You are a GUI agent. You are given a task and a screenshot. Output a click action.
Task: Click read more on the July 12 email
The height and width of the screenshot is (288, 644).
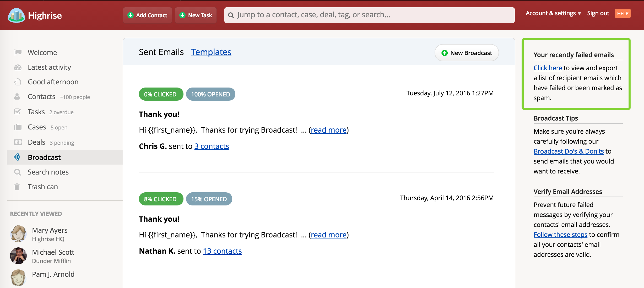click(x=329, y=130)
